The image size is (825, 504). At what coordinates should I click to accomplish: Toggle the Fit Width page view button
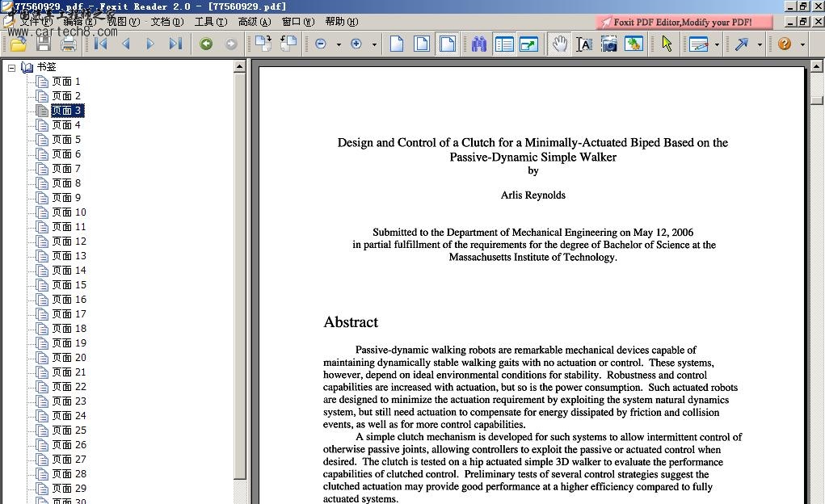[447, 44]
